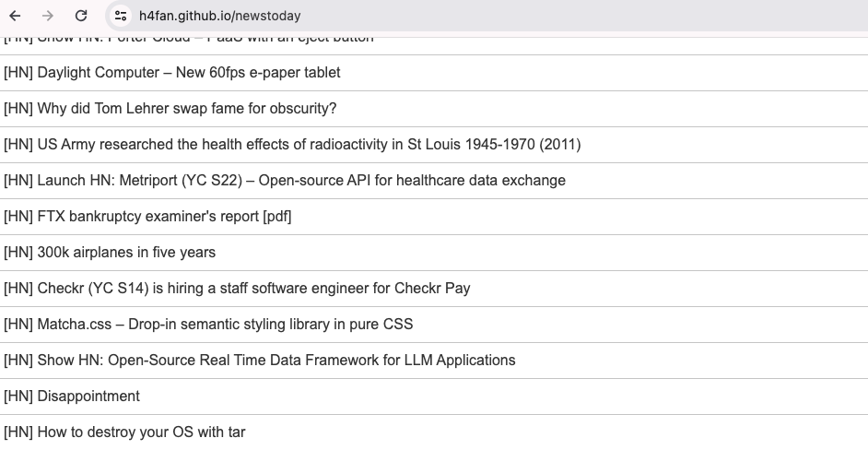Reload the page with the refresh icon

click(x=81, y=16)
